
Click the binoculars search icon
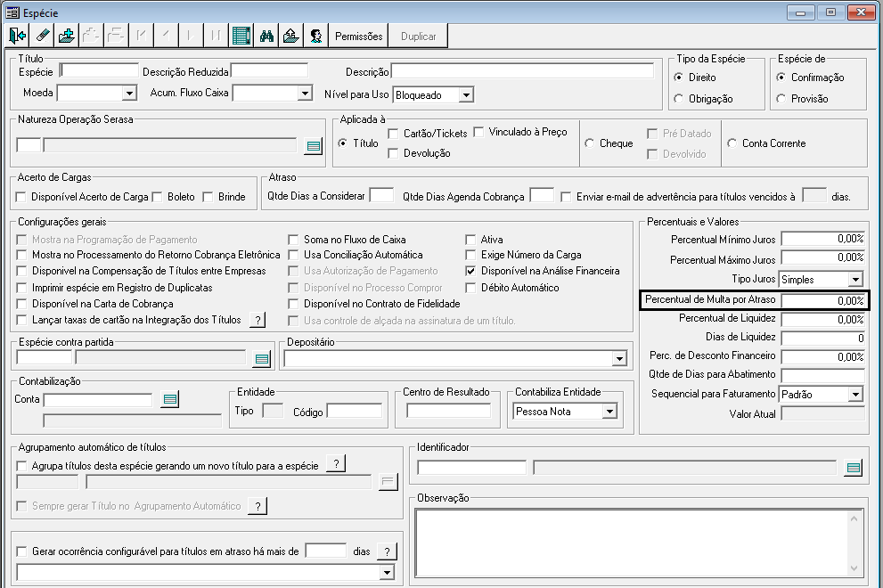(266, 36)
